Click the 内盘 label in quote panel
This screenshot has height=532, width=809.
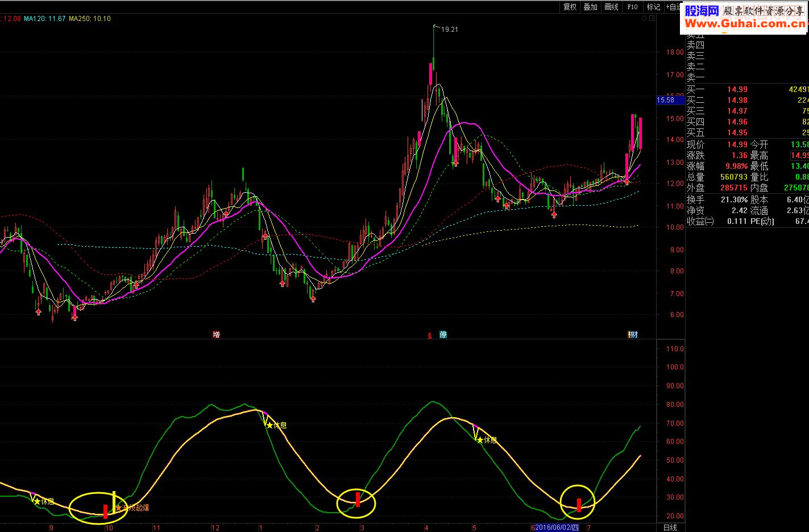(x=759, y=188)
